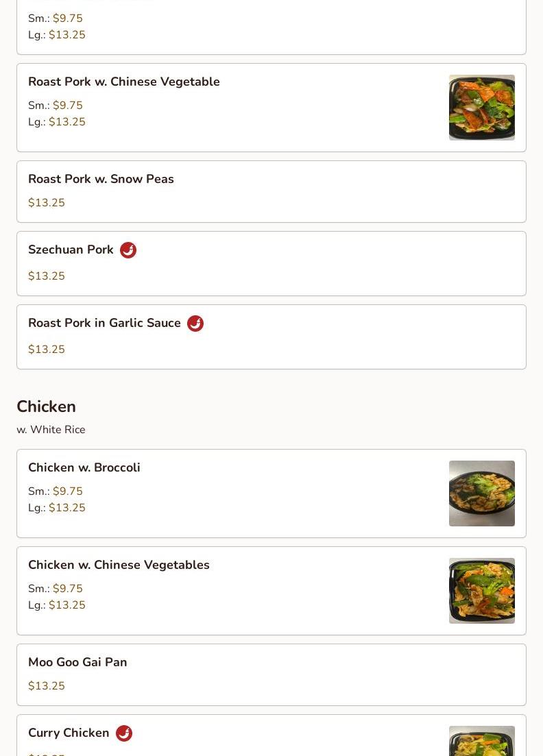
Task: Click the Szechuan Pork $13.25 price
Action: 47,276
